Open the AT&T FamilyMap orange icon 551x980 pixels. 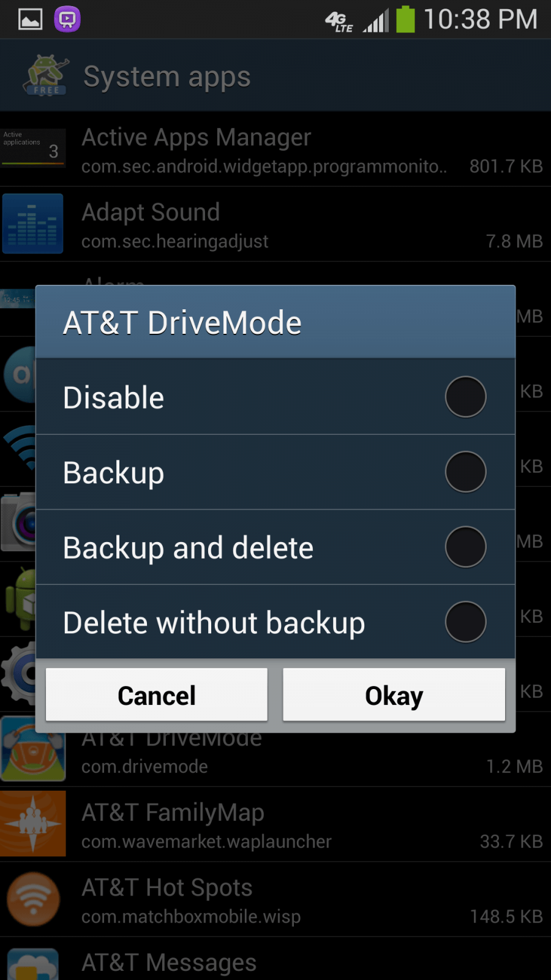pos(33,824)
